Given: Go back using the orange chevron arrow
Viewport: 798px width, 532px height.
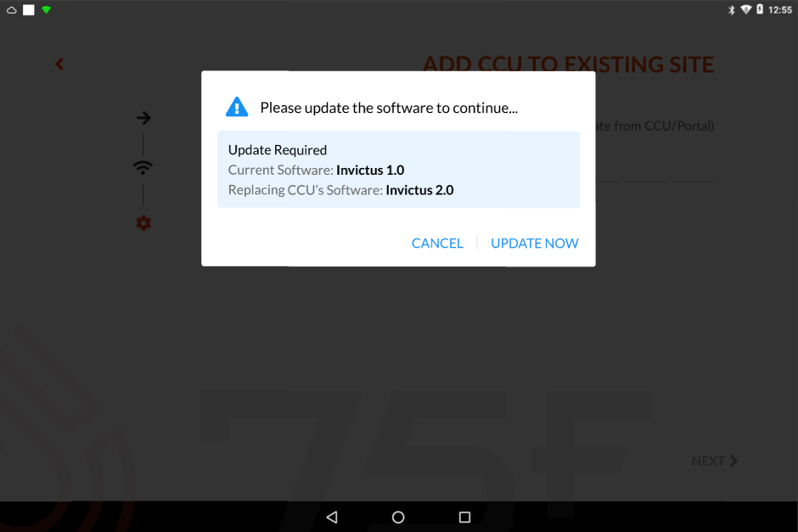Looking at the screenshot, I should tap(59, 64).
